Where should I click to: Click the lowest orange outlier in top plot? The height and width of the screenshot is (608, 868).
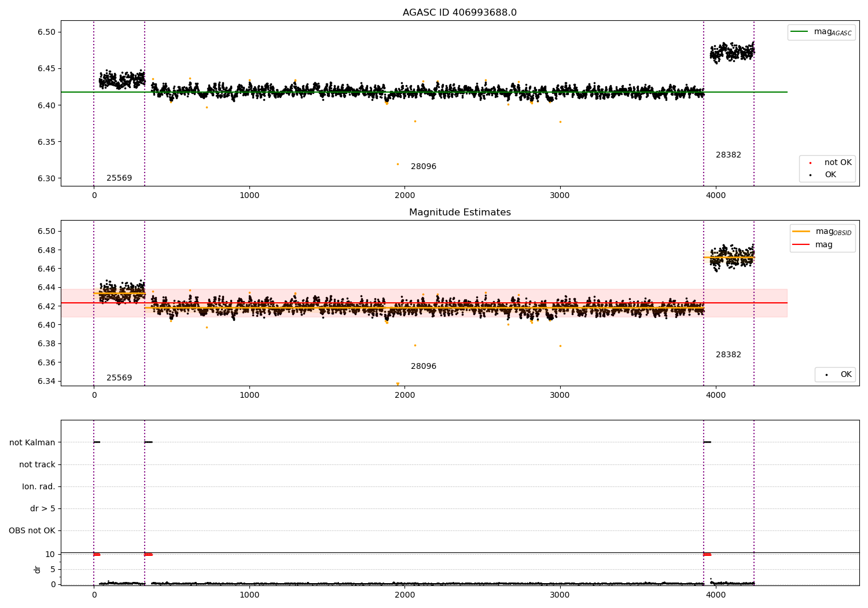[398, 164]
